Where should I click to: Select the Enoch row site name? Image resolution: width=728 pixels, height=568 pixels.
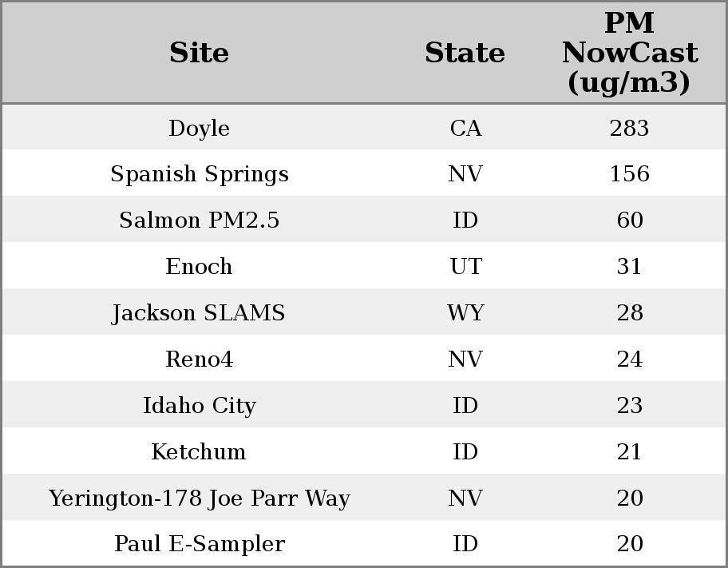click(199, 267)
